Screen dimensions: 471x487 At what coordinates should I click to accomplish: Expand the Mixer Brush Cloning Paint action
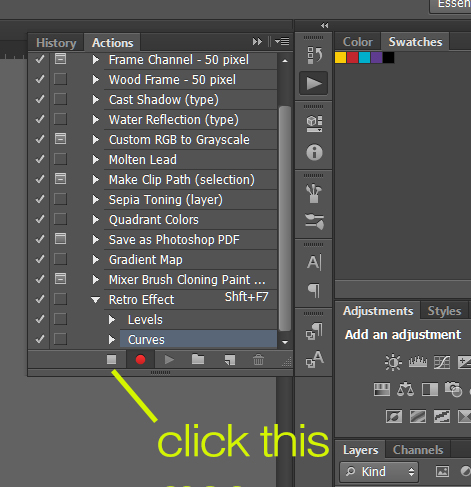pos(96,279)
